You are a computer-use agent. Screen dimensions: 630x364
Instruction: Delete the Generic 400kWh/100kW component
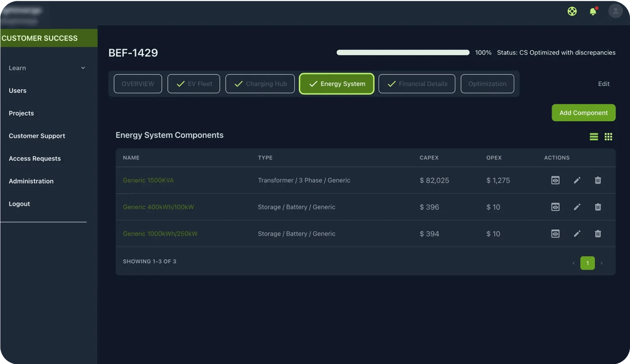coord(598,207)
